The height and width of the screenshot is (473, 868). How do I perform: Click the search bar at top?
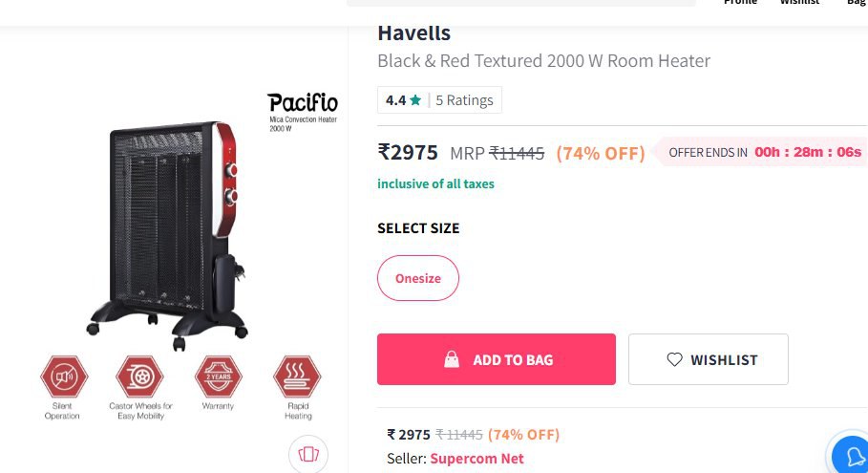click(x=521, y=3)
